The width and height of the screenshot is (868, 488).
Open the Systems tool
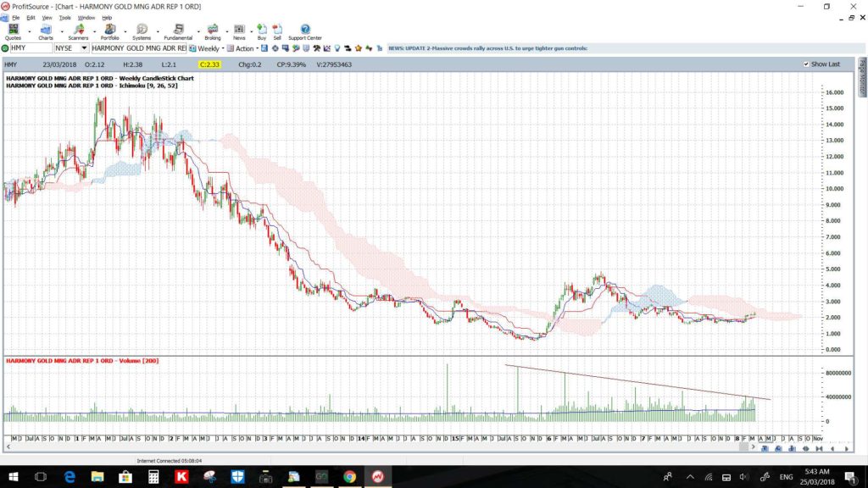142,32
